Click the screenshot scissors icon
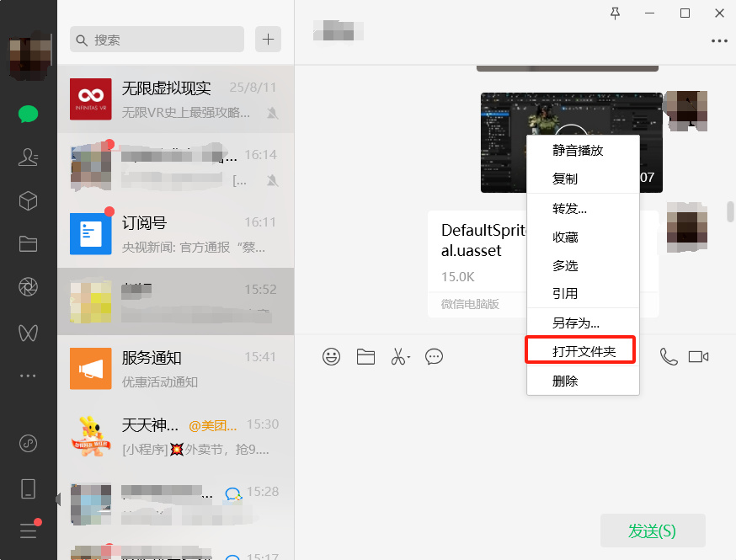736x560 pixels. 398,357
